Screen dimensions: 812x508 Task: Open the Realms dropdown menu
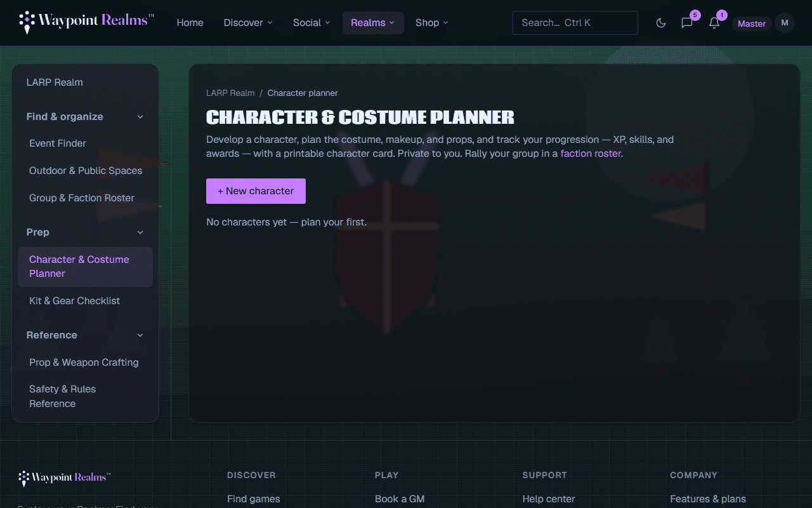[373, 22]
